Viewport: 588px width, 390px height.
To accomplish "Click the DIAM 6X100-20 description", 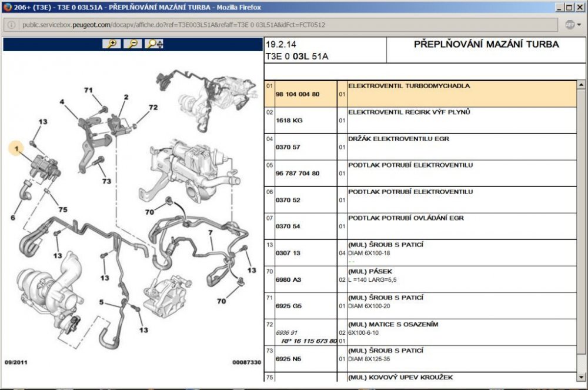I will [x=369, y=306].
